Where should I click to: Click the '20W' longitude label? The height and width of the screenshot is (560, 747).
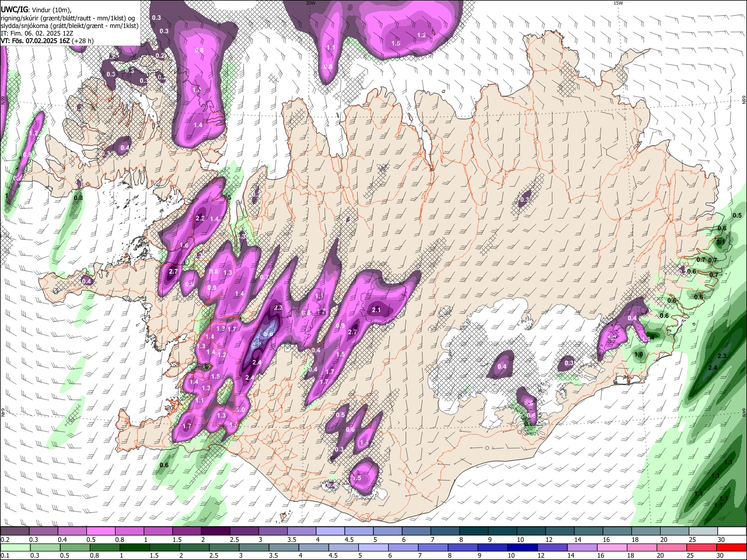310,3
